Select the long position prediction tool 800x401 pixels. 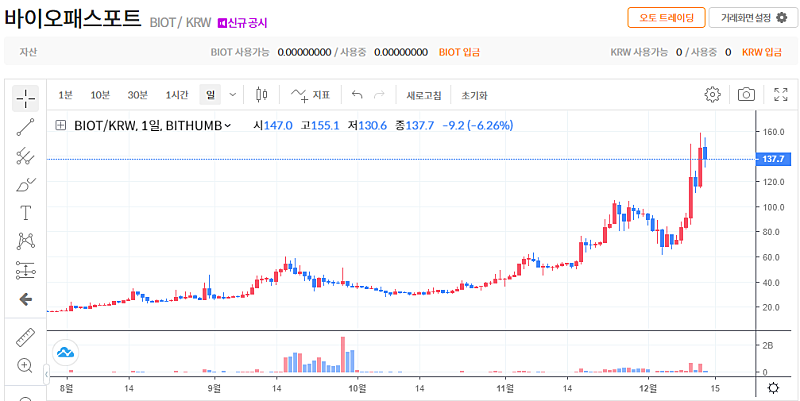[26, 270]
